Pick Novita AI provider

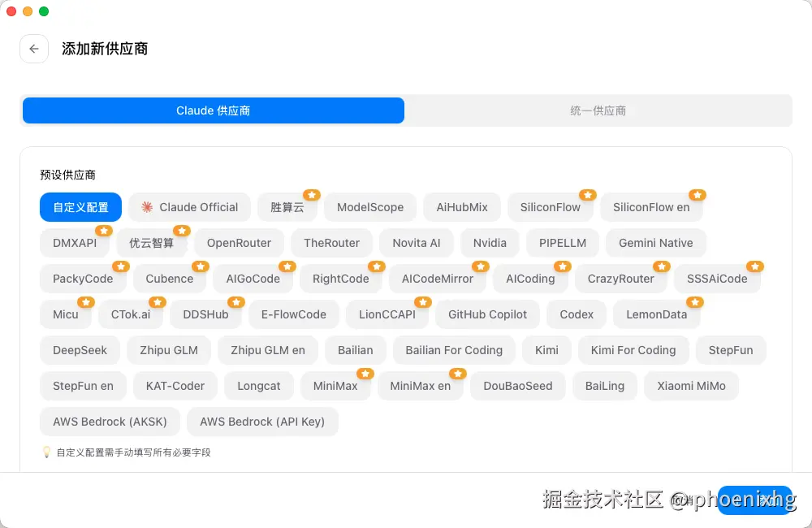coord(417,243)
